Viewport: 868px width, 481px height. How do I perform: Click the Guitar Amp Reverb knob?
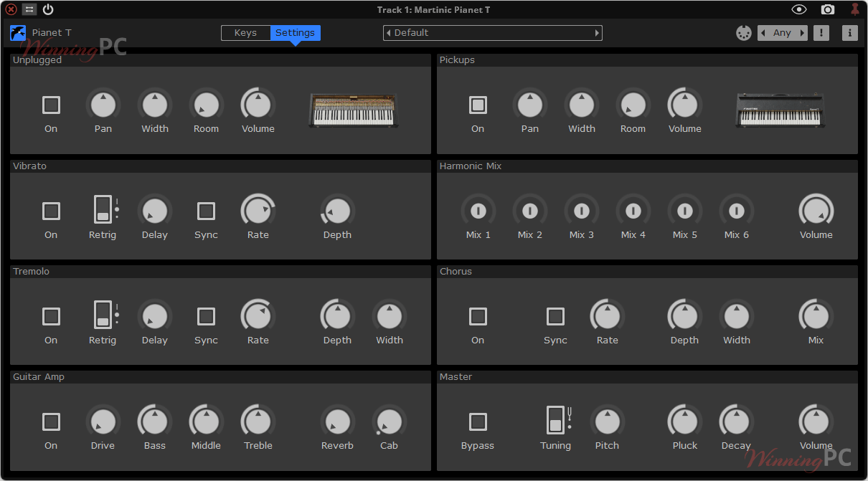click(x=337, y=422)
